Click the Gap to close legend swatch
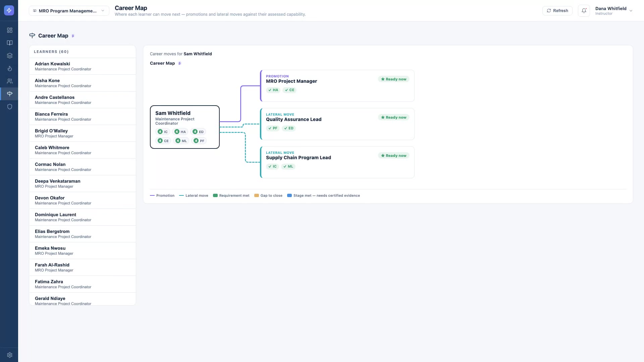The image size is (644, 362). click(257, 196)
